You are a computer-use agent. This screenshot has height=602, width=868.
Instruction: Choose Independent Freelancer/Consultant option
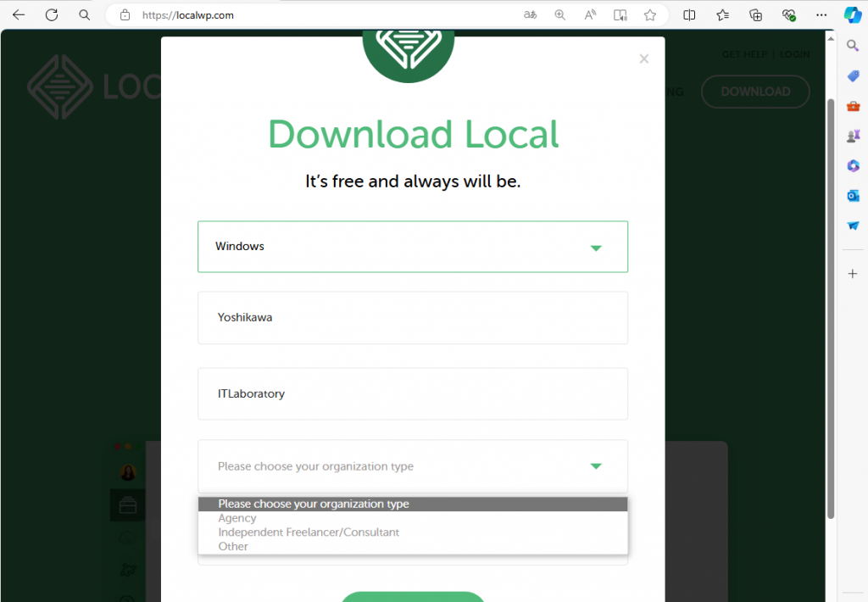point(309,532)
